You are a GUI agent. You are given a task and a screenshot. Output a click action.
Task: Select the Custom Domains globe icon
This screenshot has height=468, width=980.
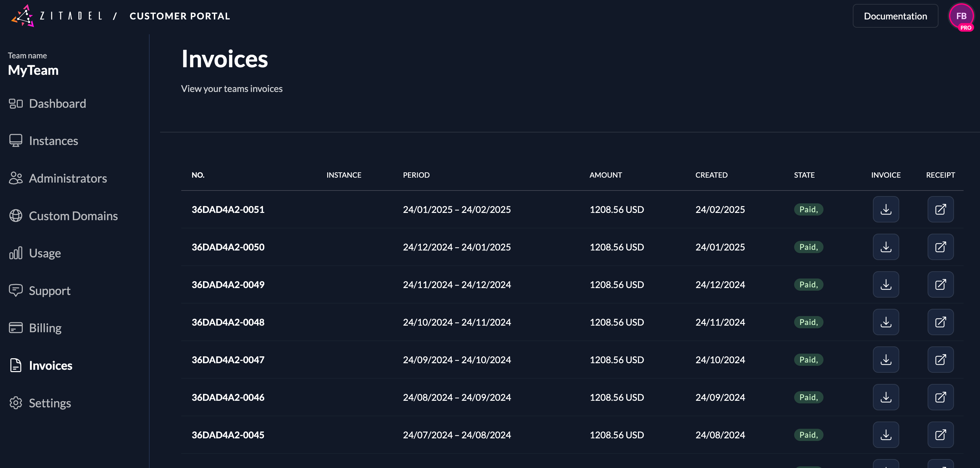(x=15, y=215)
